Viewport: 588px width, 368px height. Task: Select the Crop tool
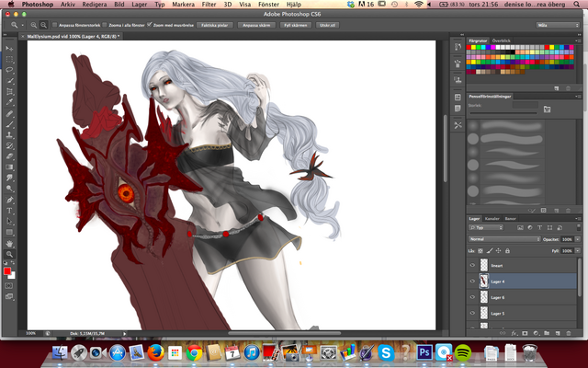pos(9,91)
